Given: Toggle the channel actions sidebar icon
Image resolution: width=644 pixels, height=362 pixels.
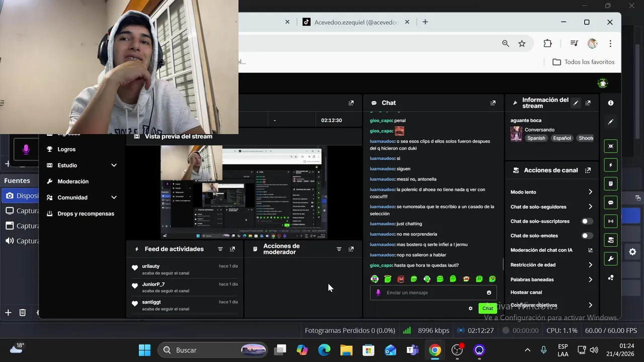Looking at the screenshot, I should tap(610, 240).
